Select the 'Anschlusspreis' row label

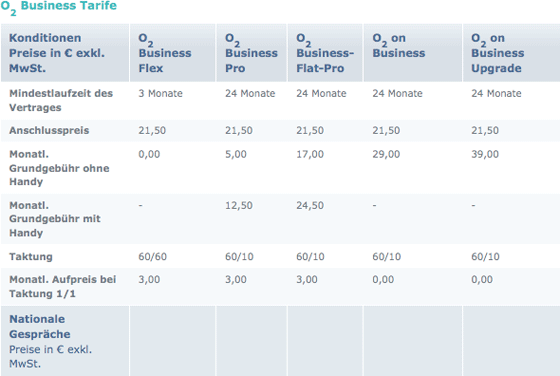click(x=49, y=130)
